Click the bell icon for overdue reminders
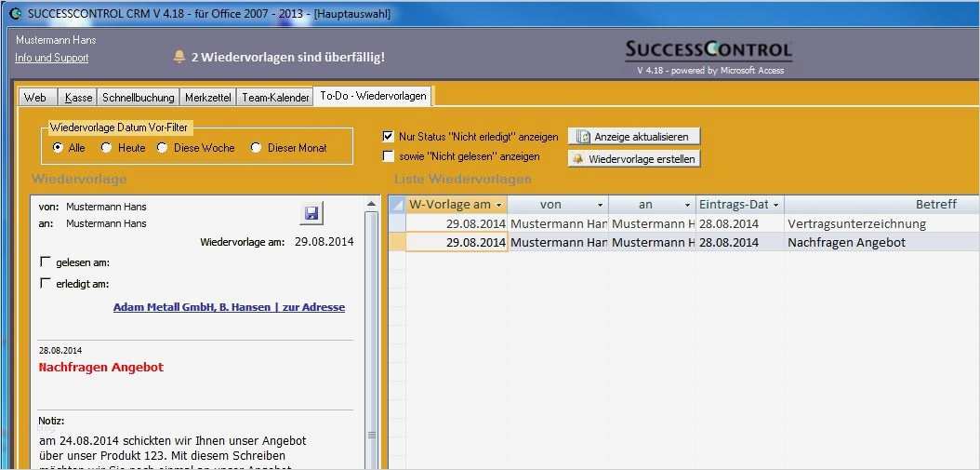The image size is (980, 470). (x=179, y=57)
